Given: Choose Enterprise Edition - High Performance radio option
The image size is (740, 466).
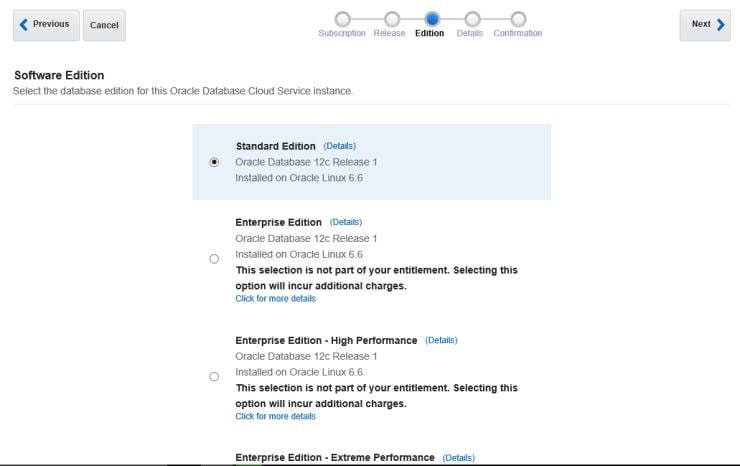Looking at the screenshot, I should [214, 377].
